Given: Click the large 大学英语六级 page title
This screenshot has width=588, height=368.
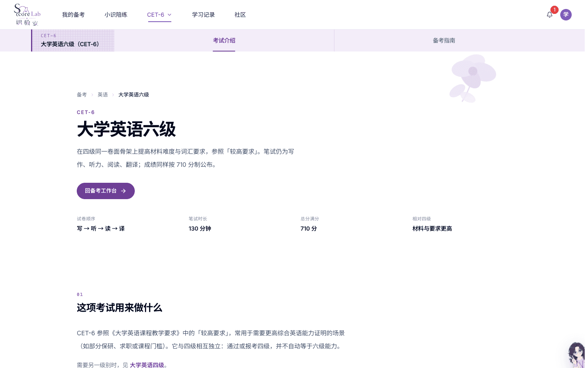Looking at the screenshot, I should click(126, 130).
